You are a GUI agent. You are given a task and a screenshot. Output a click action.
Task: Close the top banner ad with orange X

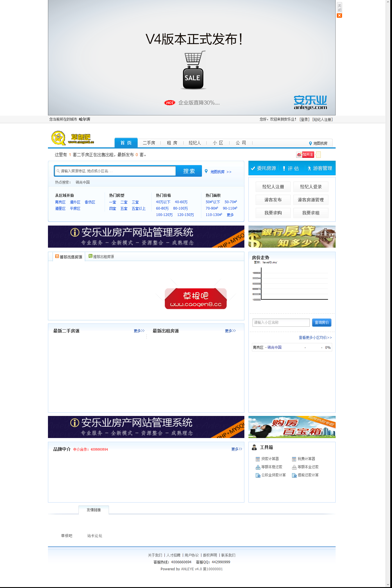pos(339,15)
